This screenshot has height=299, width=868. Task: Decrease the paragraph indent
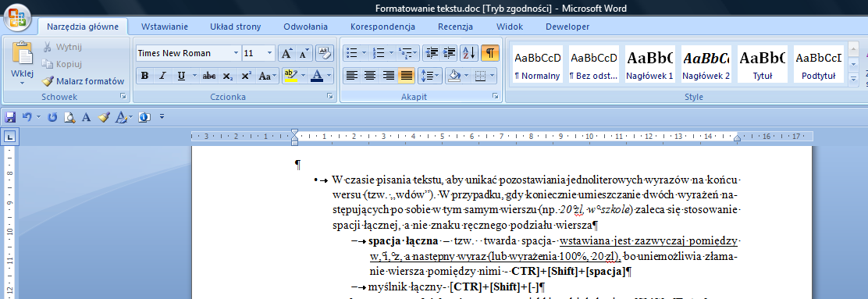432,53
